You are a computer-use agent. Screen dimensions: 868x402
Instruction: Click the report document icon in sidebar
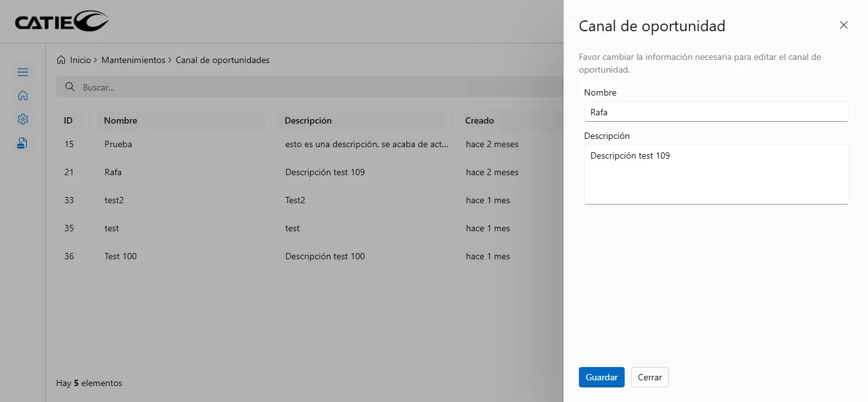pyautogui.click(x=23, y=143)
